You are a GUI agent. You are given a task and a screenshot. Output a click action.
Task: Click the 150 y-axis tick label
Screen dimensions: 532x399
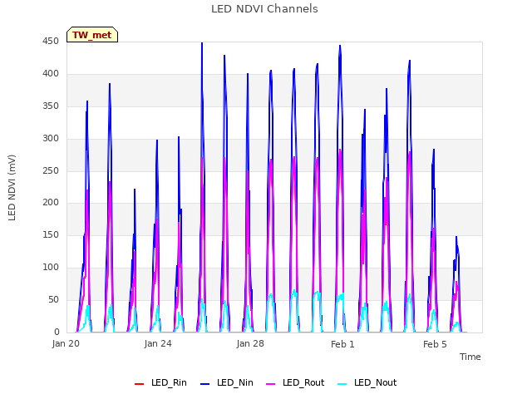pyautogui.click(x=51, y=234)
